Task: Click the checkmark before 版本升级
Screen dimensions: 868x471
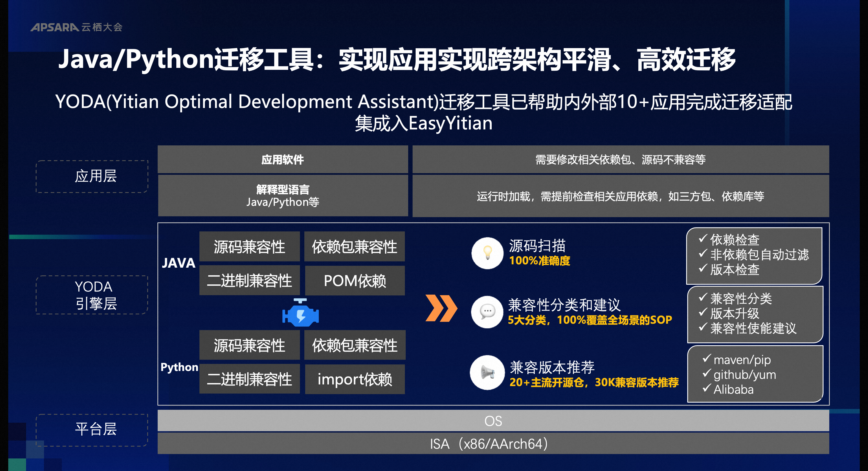Action: point(703,312)
